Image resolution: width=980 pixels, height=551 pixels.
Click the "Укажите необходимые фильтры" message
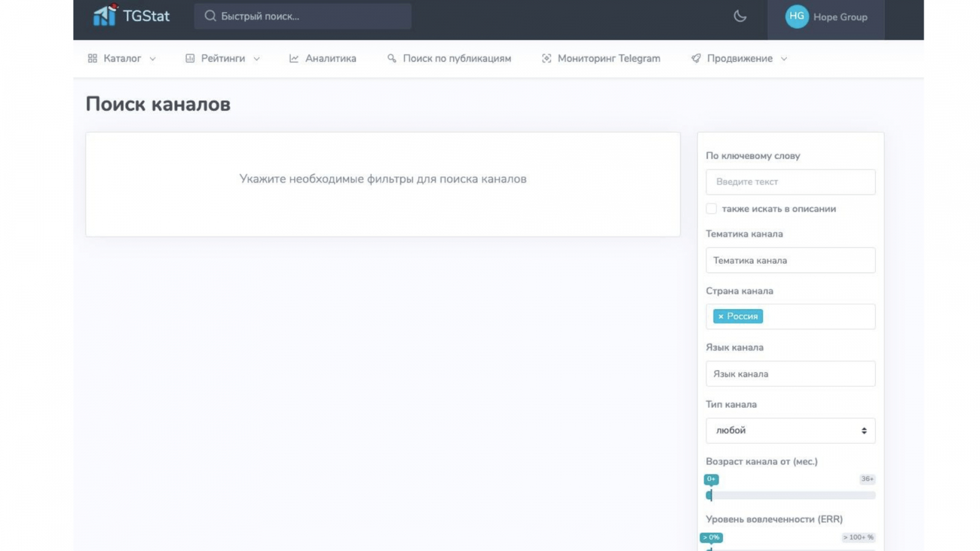click(x=383, y=179)
